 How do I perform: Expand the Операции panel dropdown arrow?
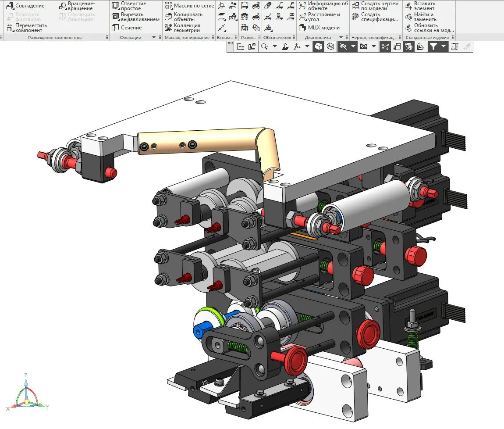(154, 37)
